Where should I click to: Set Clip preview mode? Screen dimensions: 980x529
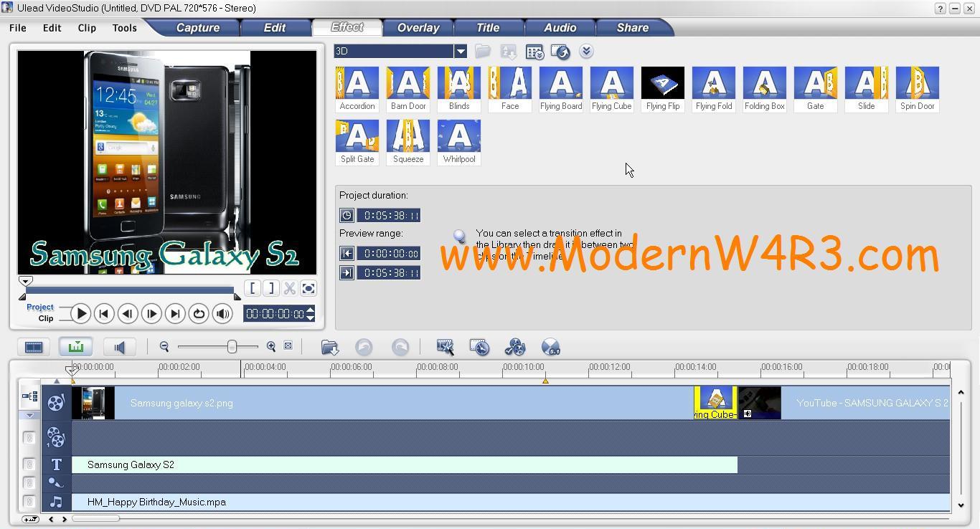click(46, 318)
